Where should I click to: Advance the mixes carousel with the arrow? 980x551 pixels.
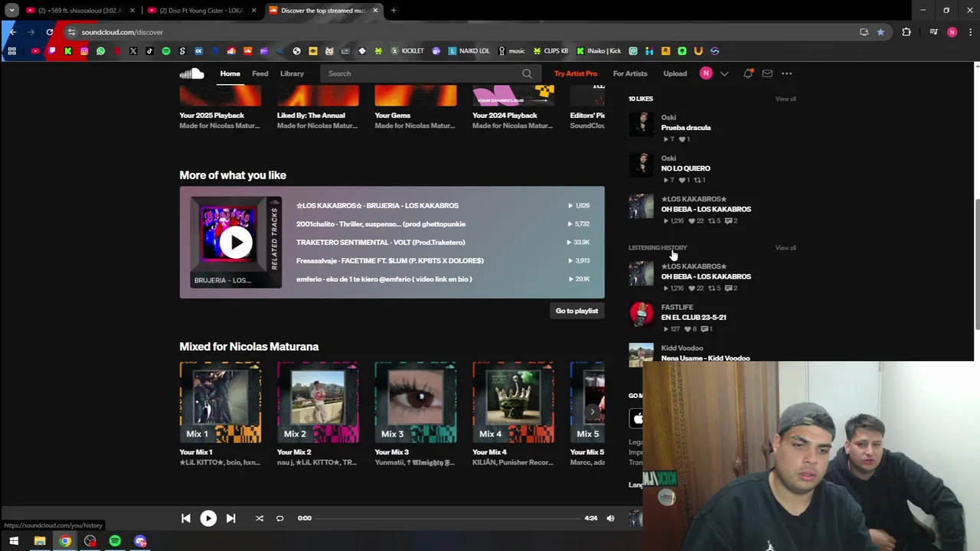[x=592, y=412]
